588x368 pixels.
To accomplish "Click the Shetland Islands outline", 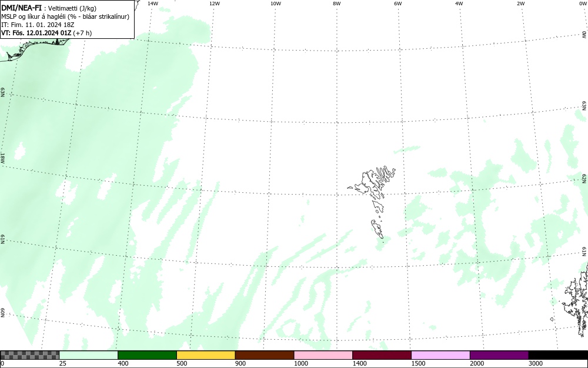I will (576, 300).
